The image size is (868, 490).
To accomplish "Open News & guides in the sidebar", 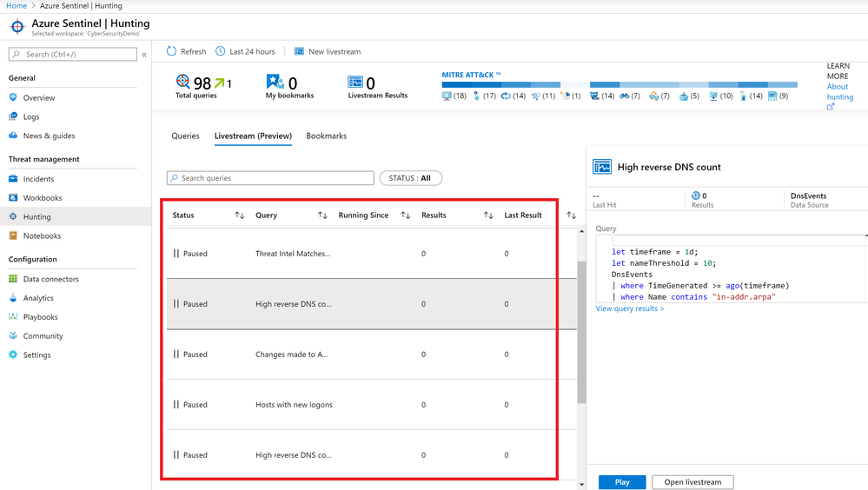I will click(x=49, y=136).
